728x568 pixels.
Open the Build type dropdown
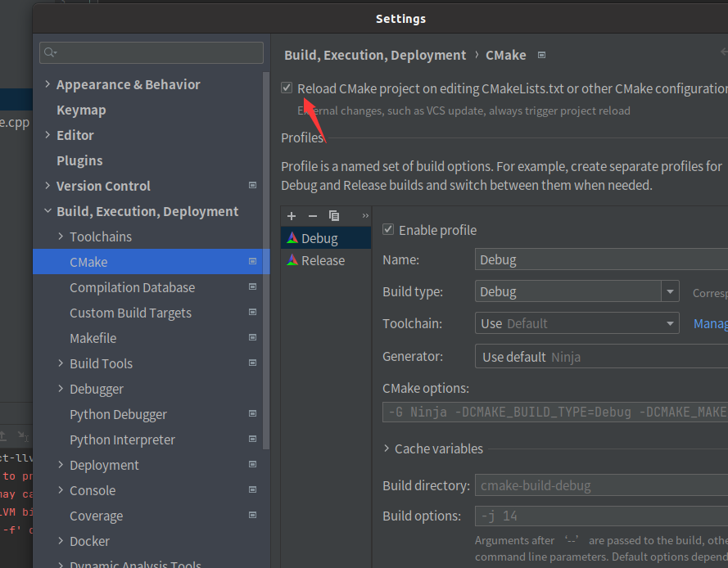click(x=670, y=291)
